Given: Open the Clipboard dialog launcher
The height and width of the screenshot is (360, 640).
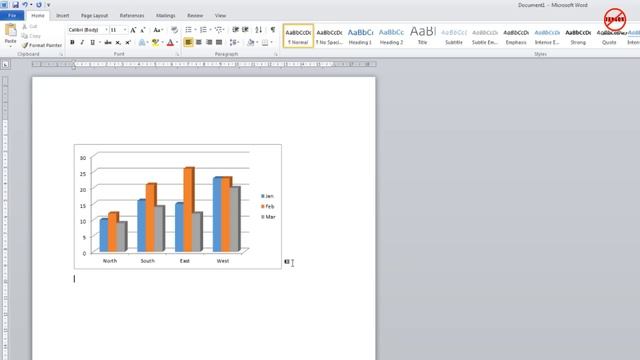Looking at the screenshot, I should coord(61,54).
